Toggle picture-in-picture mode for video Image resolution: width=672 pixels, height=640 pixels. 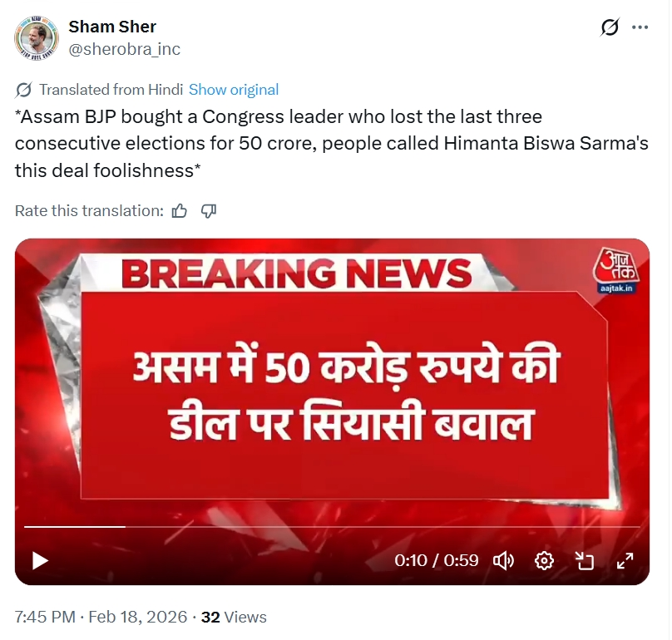coord(585,560)
